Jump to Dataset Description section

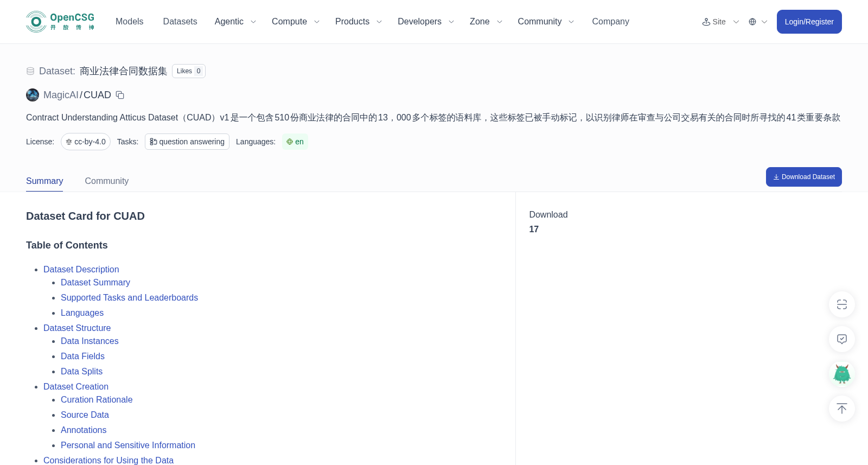pos(81,269)
